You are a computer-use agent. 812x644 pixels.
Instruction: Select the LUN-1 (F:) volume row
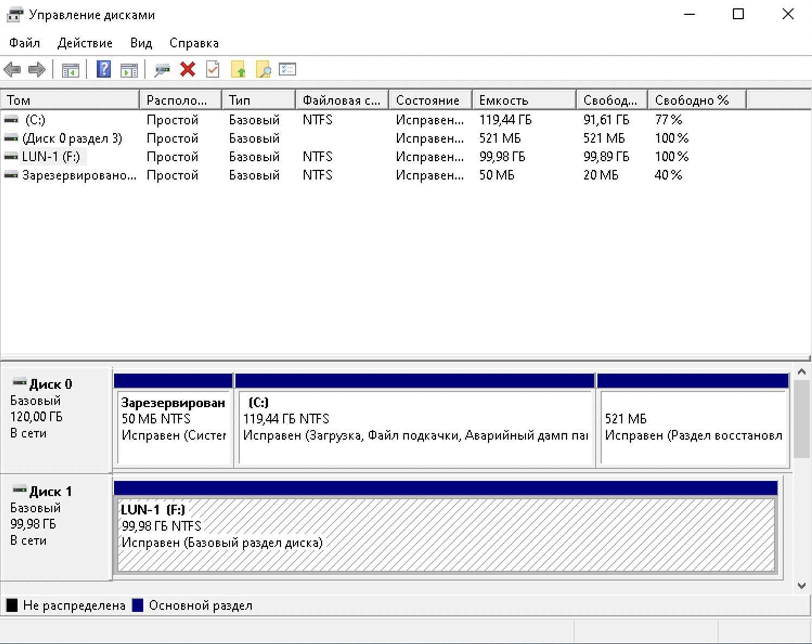coord(51,157)
